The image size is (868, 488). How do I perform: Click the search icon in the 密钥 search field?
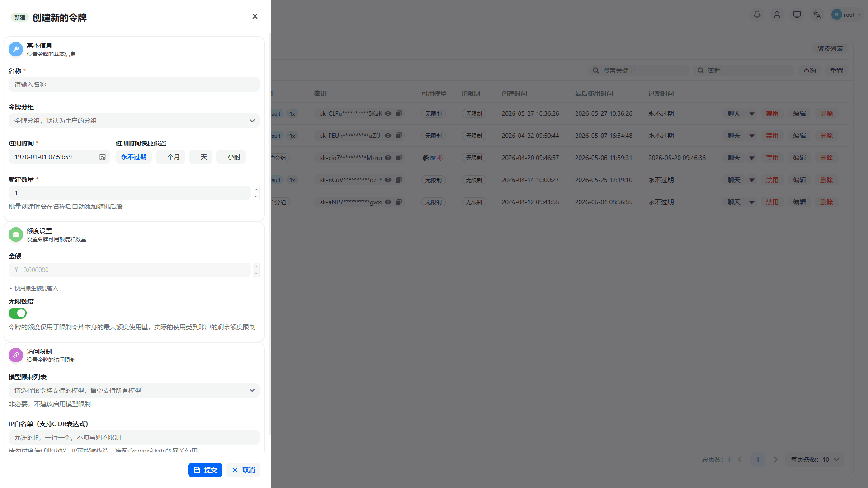click(x=701, y=70)
